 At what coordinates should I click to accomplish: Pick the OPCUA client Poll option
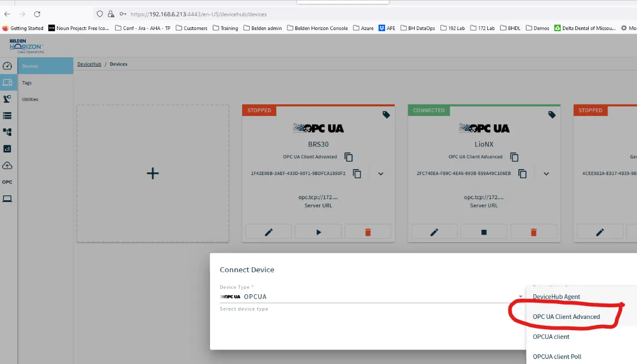click(581, 356)
